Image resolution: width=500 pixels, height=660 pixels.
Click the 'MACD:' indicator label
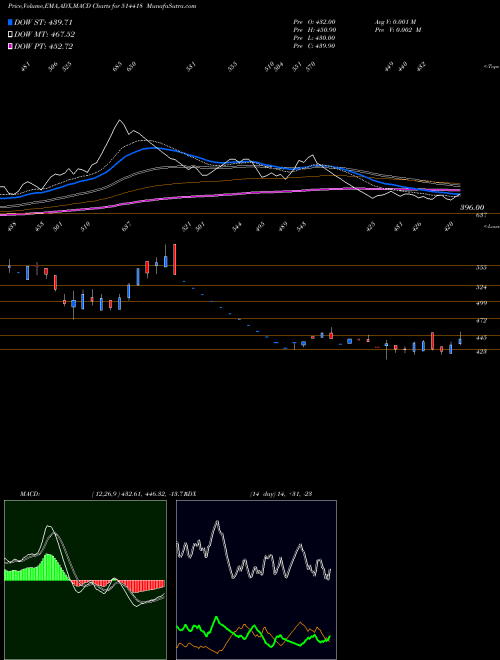(30, 494)
